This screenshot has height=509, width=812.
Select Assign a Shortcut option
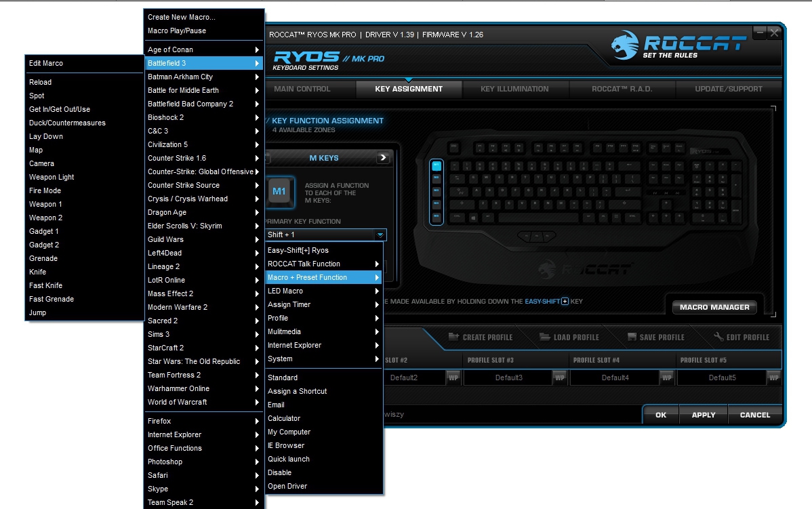coord(324,391)
